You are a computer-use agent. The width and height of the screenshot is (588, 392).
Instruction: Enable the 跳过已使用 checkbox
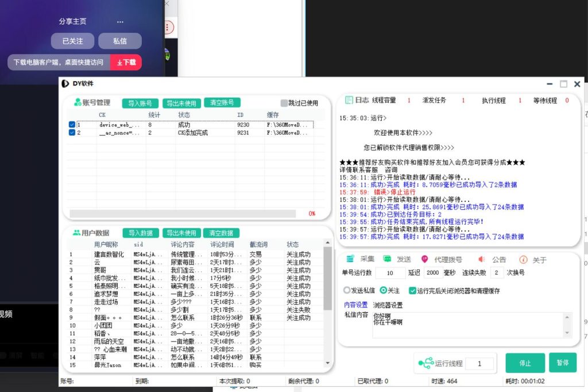click(x=283, y=103)
